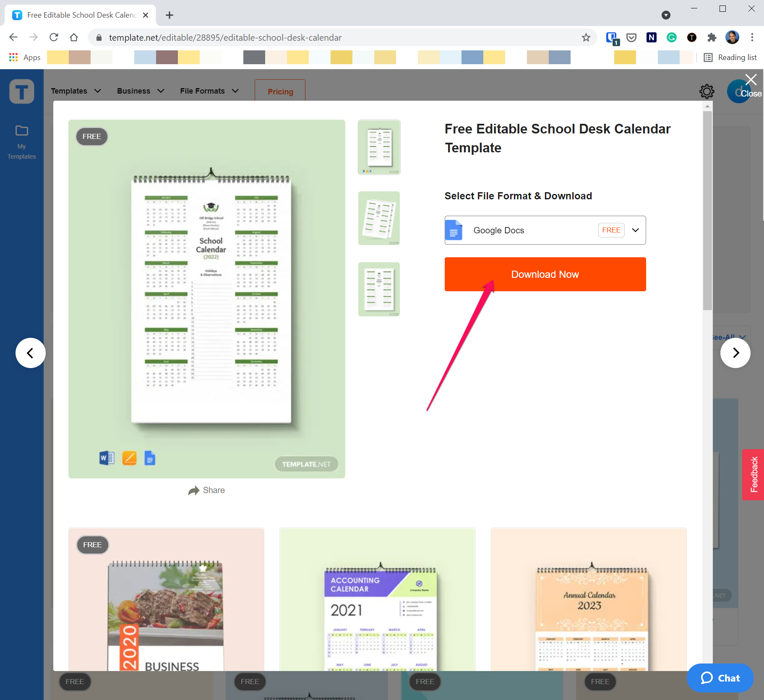Open the Chrome three-dot menu
764x700 pixels.
(x=752, y=37)
